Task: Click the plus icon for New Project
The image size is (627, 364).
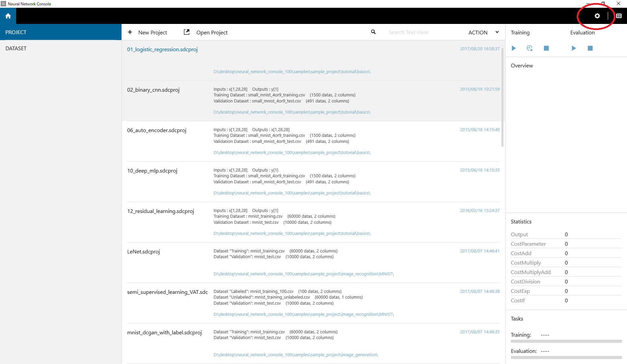Action: pyautogui.click(x=130, y=32)
